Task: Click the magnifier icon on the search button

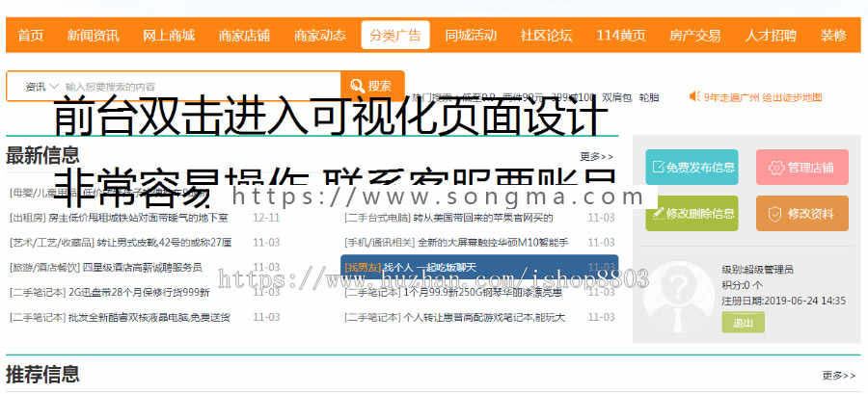Action: [358, 86]
